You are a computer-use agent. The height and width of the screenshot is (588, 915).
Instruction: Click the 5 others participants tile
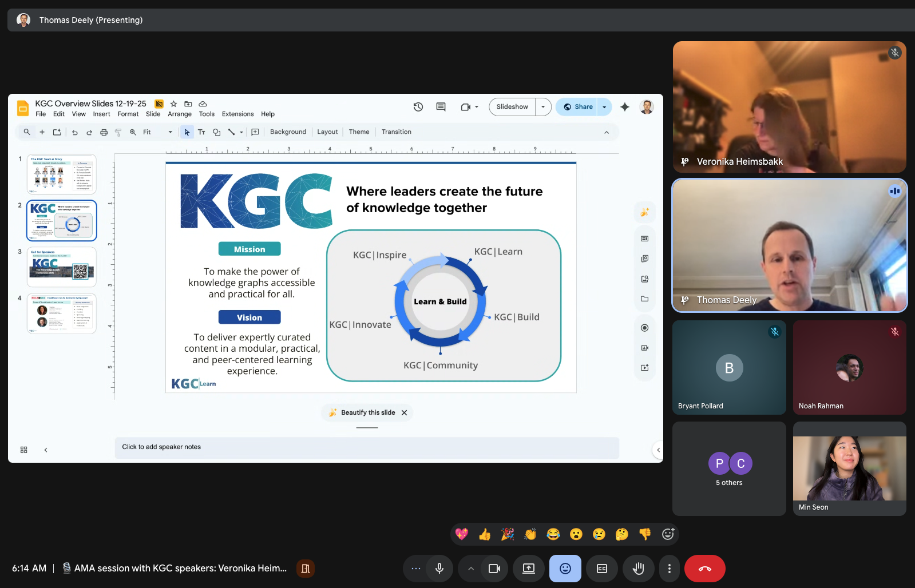(729, 469)
